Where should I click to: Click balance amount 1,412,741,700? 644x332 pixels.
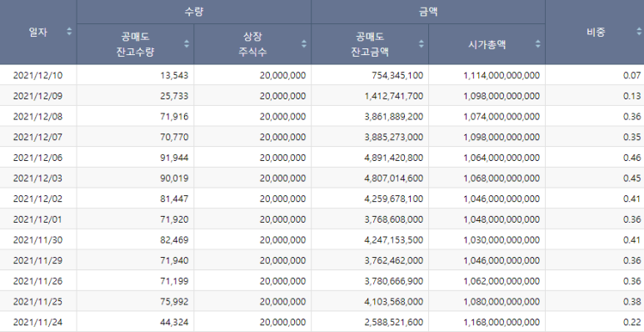pyautogui.click(x=393, y=96)
